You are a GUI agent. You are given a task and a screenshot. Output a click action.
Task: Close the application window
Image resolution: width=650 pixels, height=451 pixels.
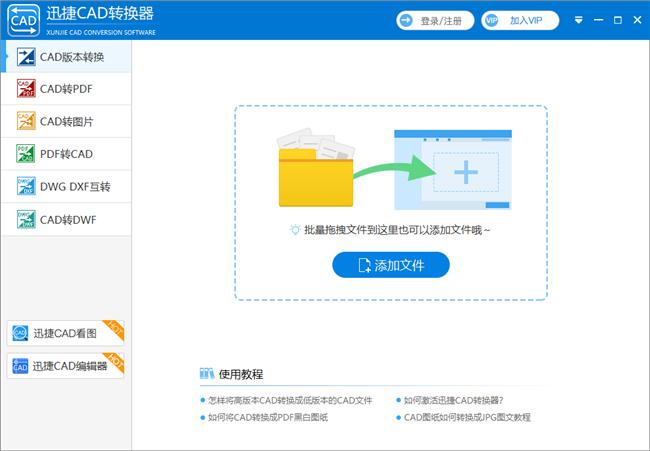point(638,20)
